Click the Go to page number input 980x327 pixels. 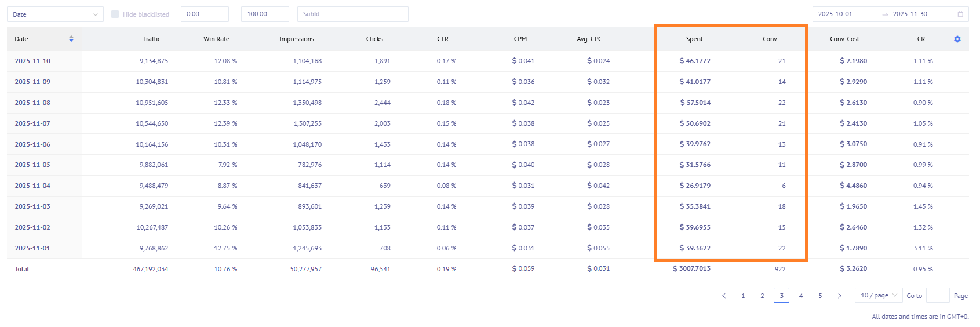pyautogui.click(x=937, y=296)
